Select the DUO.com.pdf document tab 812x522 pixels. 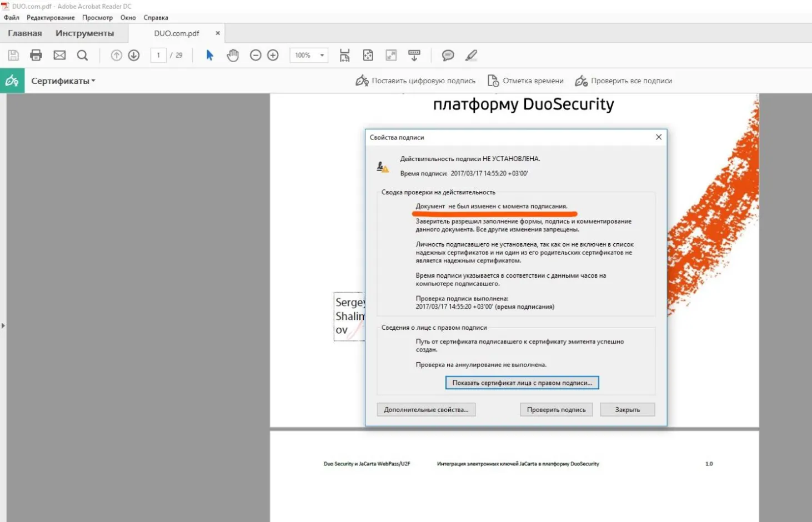point(177,33)
